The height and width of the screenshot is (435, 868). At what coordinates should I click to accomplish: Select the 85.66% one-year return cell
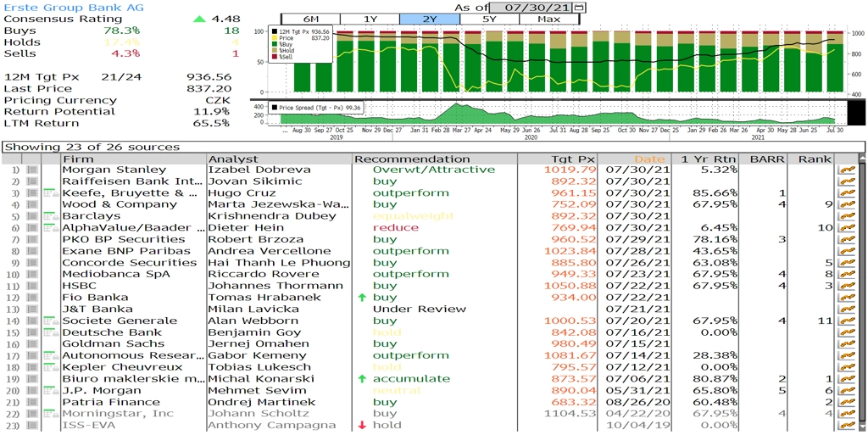point(715,193)
